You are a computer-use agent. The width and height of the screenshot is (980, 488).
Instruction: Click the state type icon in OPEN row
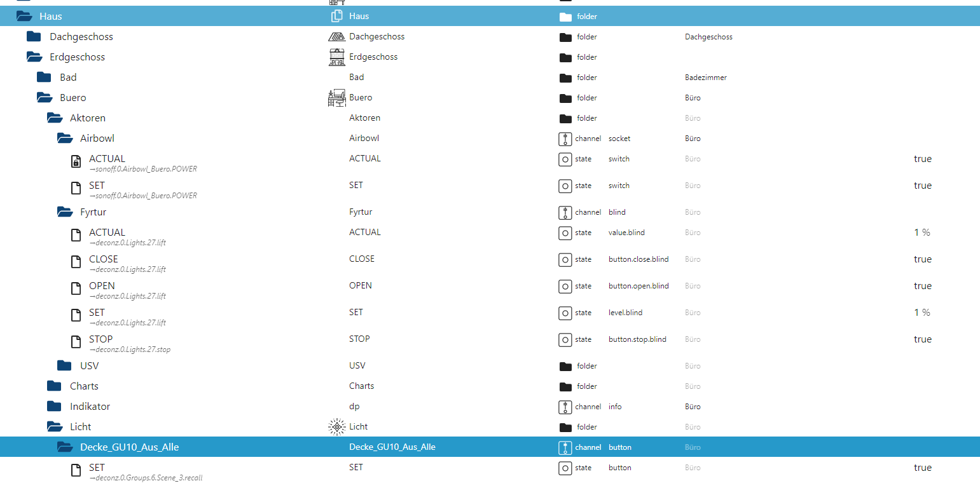565,286
